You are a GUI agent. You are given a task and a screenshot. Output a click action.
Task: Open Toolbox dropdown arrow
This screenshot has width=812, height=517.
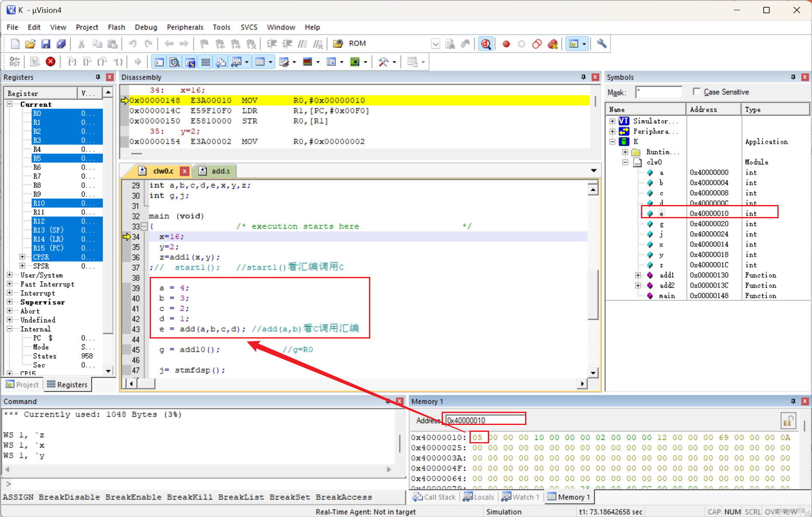[394, 62]
